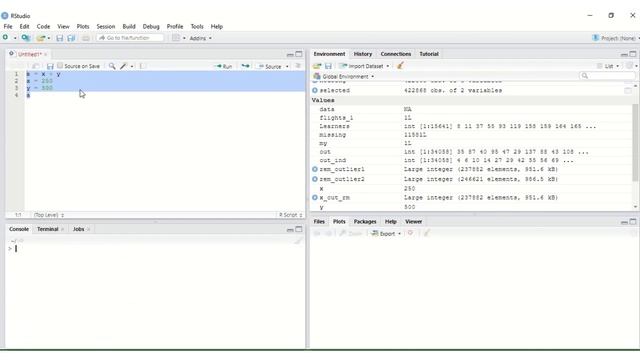
Task: Click the compile report notebook icon
Action: [x=142, y=66]
